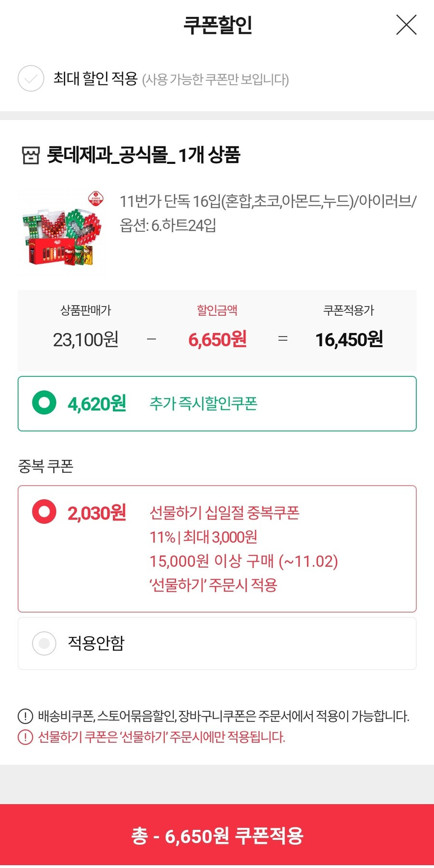Select the 적용안함 radio option
This screenshot has height=868, width=434.
(44, 643)
